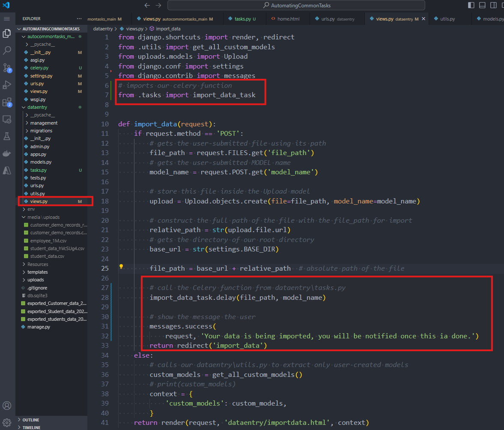Open student_data.csv file
The image size is (504, 430).
pyautogui.click(x=51, y=256)
